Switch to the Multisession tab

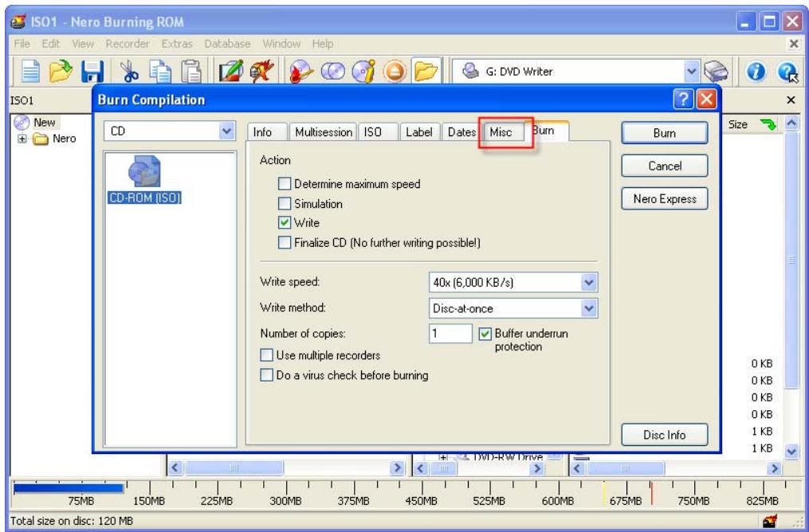coord(324,132)
